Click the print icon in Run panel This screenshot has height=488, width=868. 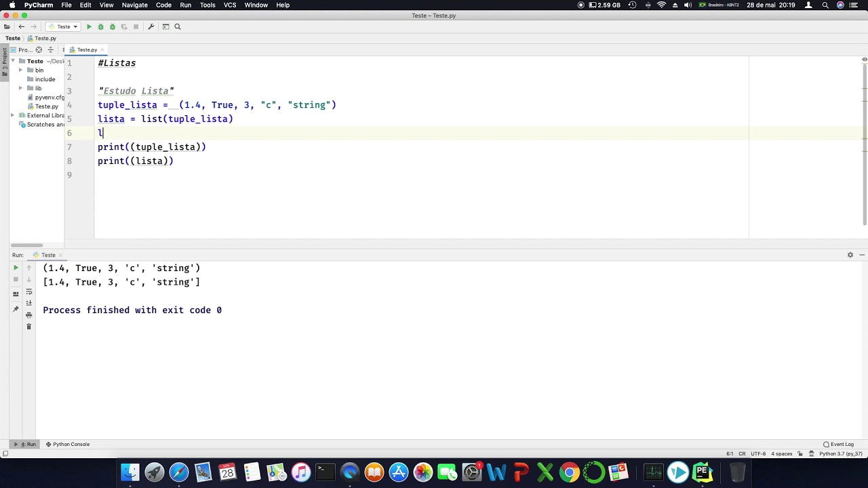click(28, 315)
